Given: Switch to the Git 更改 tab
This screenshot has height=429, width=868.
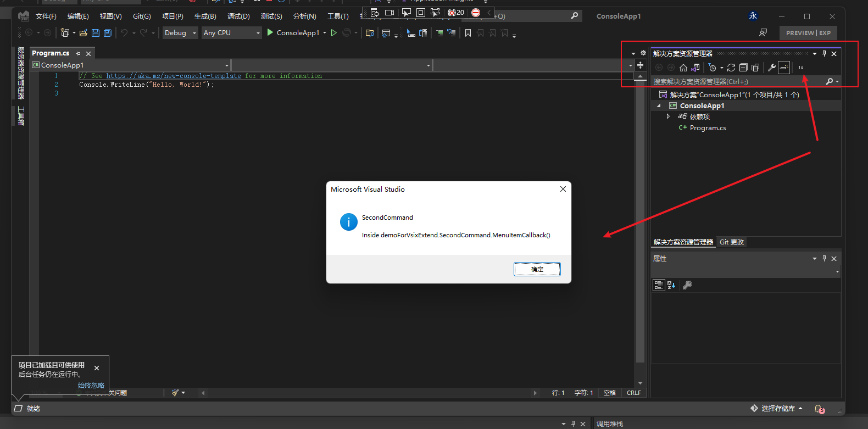Looking at the screenshot, I should 732,242.
